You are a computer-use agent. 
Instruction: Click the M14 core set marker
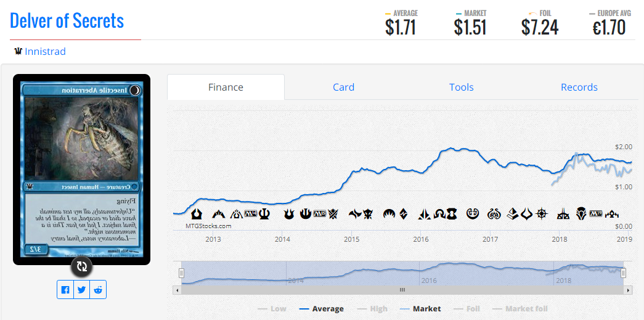tap(251, 213)
